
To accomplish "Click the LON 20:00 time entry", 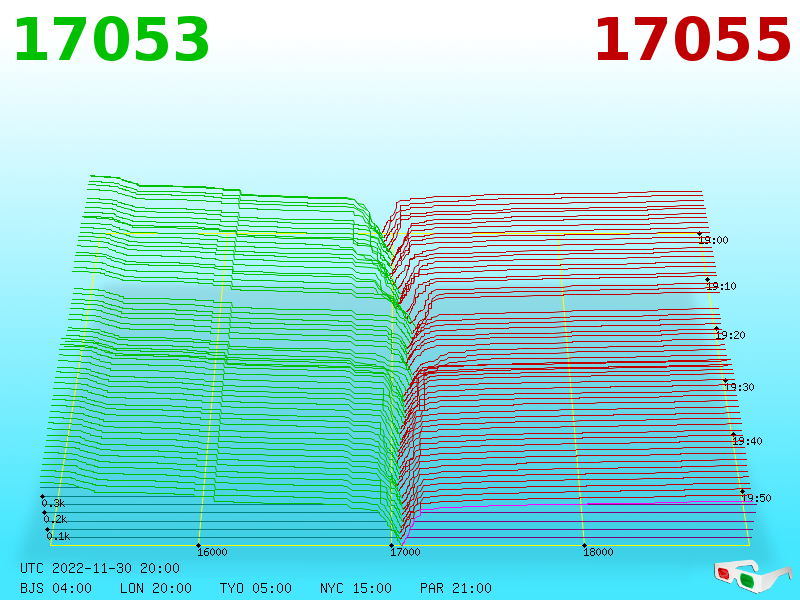I will (156, 588).
